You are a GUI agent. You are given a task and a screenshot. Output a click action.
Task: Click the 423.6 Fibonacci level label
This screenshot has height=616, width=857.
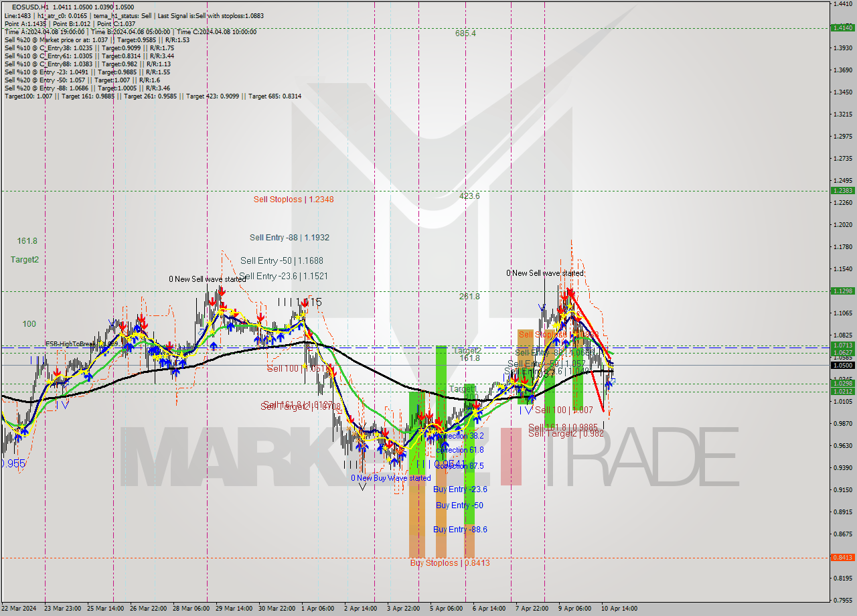[469, 196]
